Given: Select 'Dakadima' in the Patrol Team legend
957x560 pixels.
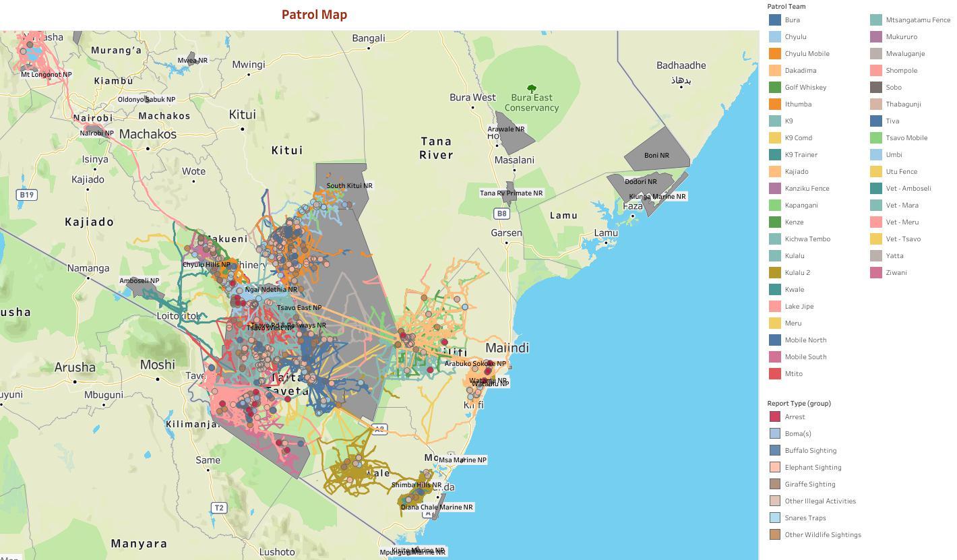Looking at the screenshot, I should pos(801,71).
